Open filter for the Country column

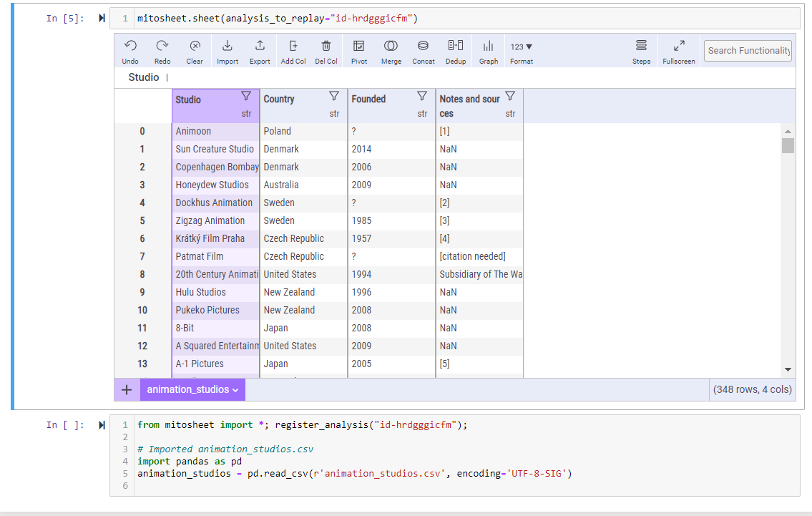(x=334, y=96)
